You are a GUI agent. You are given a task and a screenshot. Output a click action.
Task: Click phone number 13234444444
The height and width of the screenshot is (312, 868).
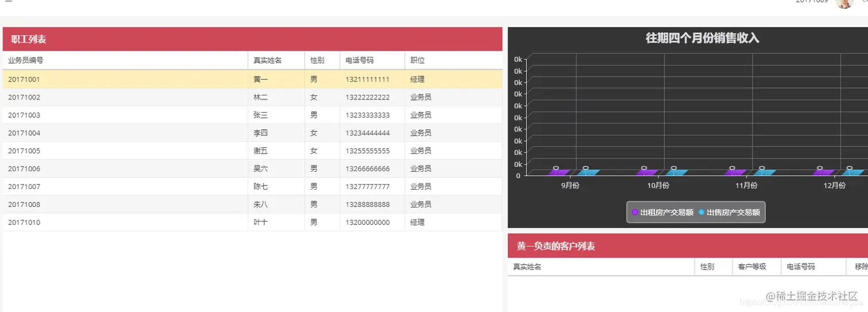click(367, 133)
